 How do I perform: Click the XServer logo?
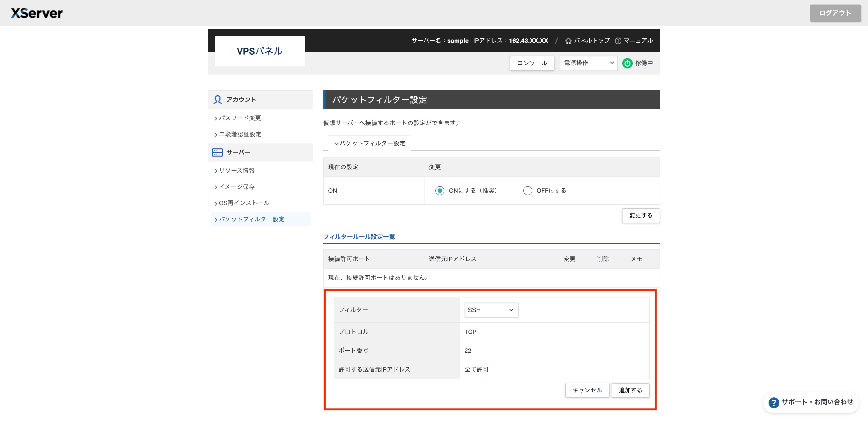[x=36, y=13]
